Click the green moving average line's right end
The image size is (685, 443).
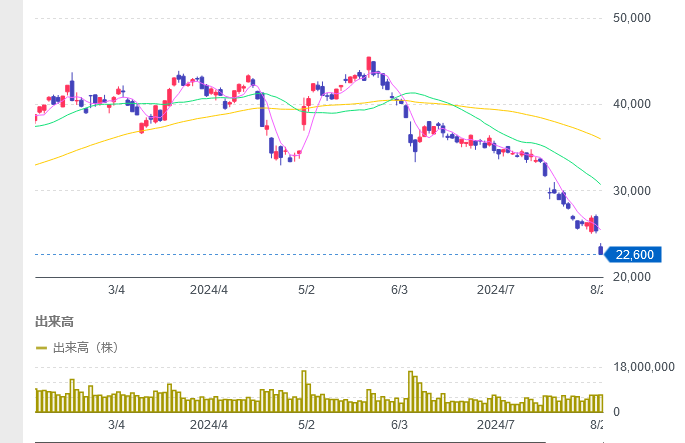tap(599, 182)
